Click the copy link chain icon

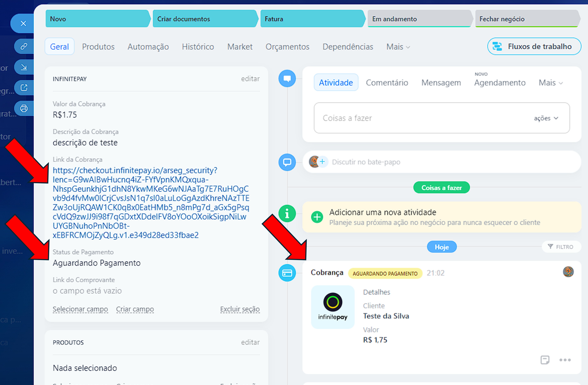coord(24,46)
